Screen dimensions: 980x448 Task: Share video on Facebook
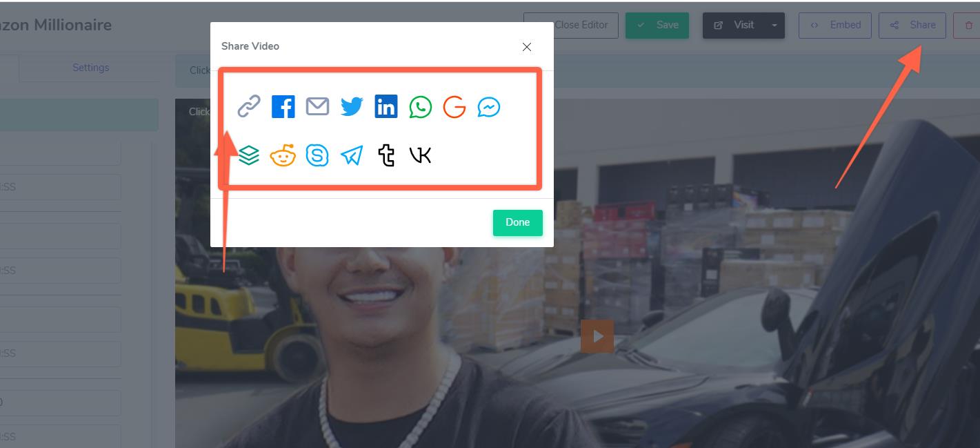[283, 107]
